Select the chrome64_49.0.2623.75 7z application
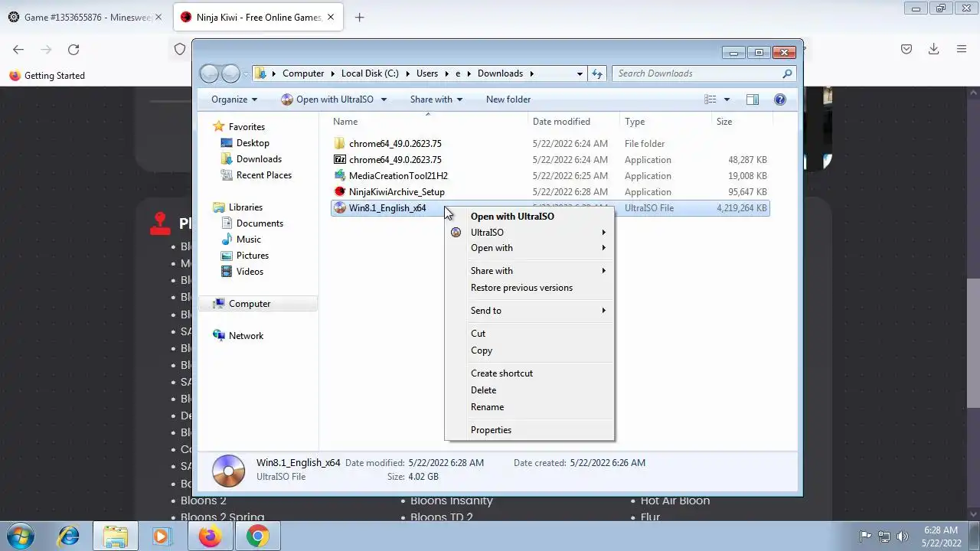 click(395, 160)
